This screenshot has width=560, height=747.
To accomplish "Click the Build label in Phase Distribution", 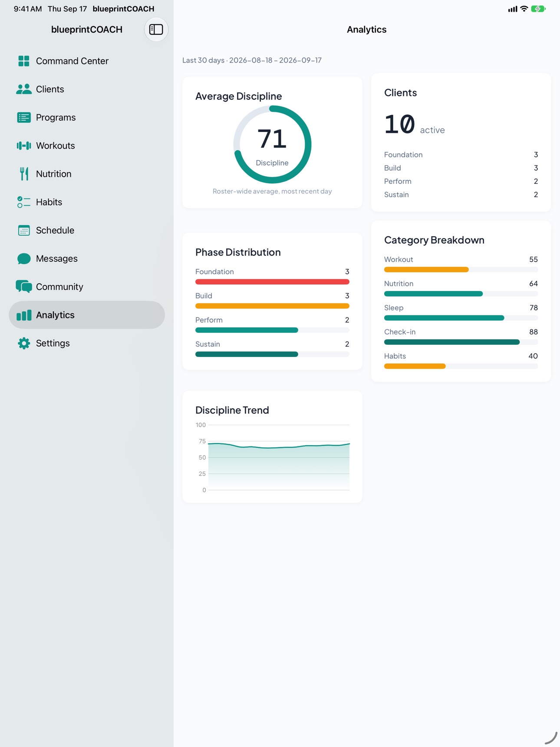I will [204, 296].
